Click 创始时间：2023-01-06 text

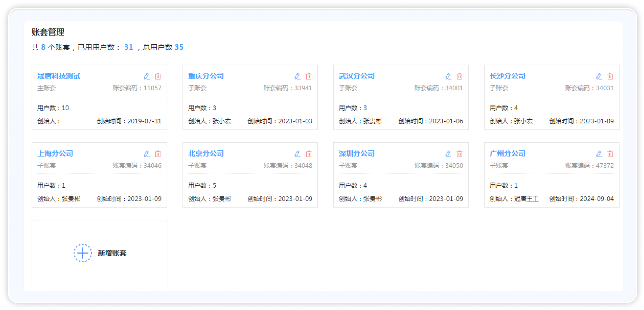[x=431, y=121]
